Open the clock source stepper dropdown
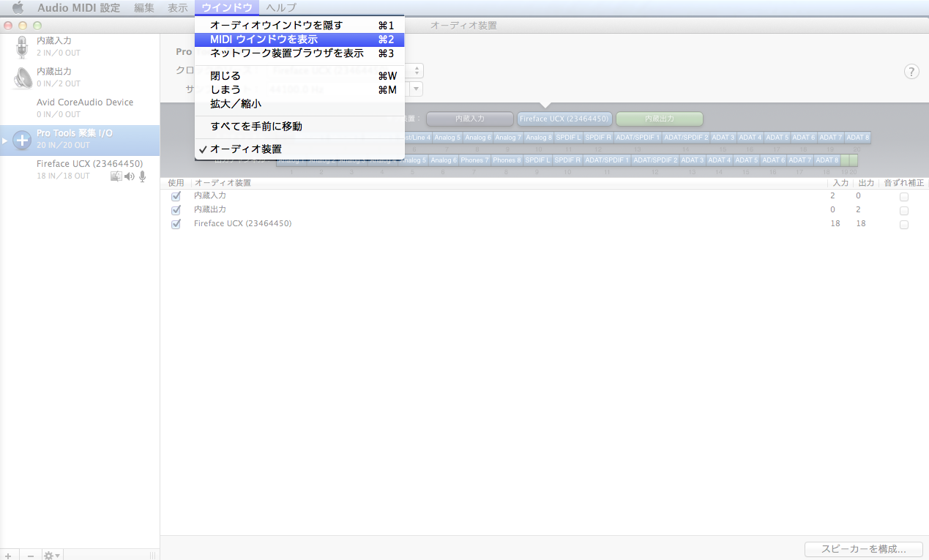The width and height of the screenshot is (929, 560). click(x=414, y=70)
